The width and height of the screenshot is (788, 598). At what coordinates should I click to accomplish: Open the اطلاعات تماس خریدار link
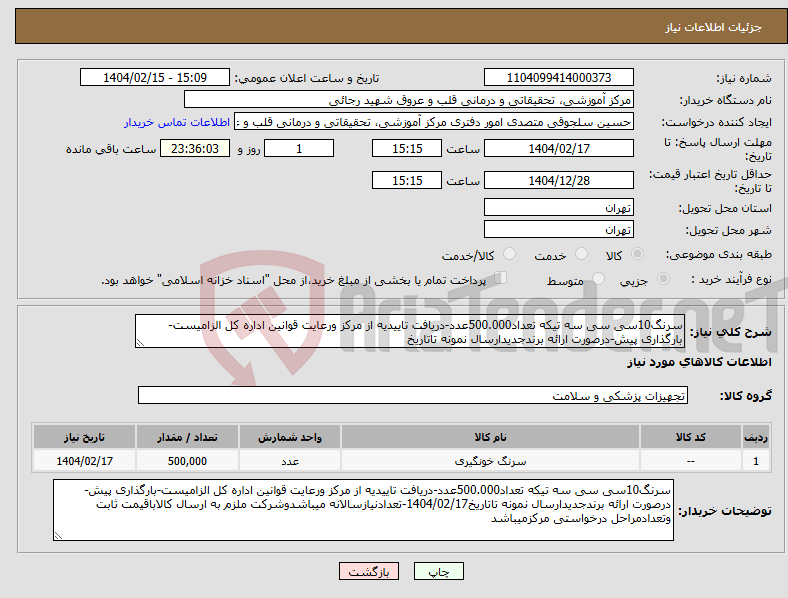tap(177, 122)
